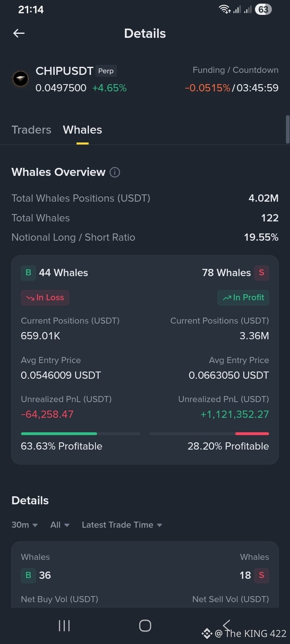Image resolution: width=290 pixels, height=644 pixels.
Task: Tap the green B badge beside 44 Whales
Action: coord(28,272)
